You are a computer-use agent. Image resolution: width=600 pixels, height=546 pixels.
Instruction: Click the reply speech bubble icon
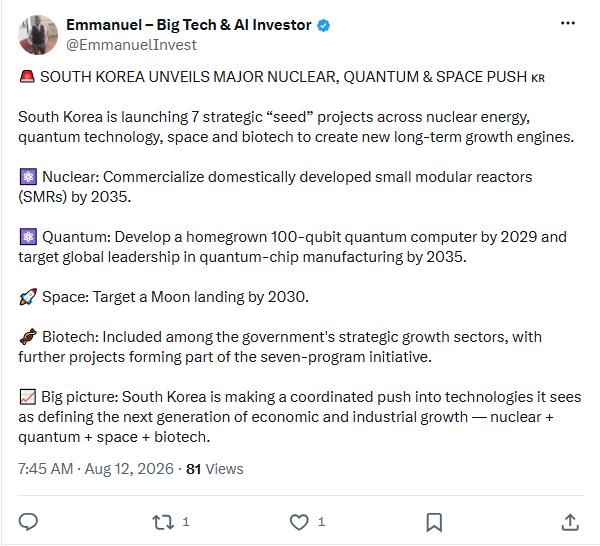pyautogui.click(x=28, y=522)
